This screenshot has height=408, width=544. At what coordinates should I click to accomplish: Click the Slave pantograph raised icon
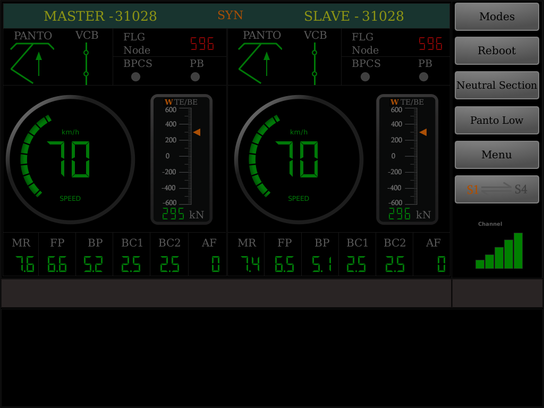260,63
